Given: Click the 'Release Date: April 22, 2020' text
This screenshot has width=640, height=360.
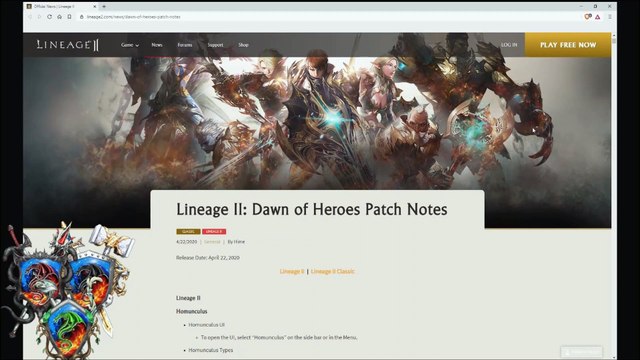Looking at the screenshot, I should (208, 258).
